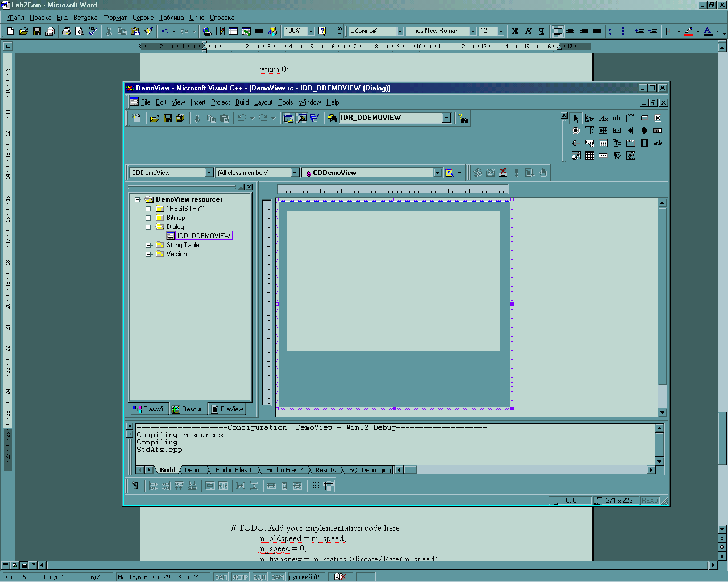This screenshot has height=582, width=728.
Task: Toggle justify alignment in Word toolbar
Action: (x=597, y=31)
